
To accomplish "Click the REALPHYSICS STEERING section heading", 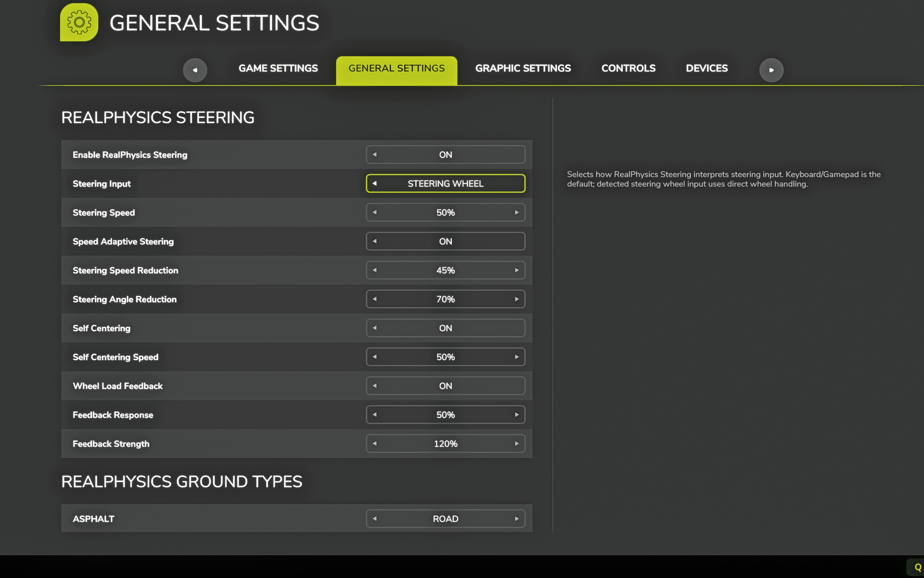I will point(158,118).
